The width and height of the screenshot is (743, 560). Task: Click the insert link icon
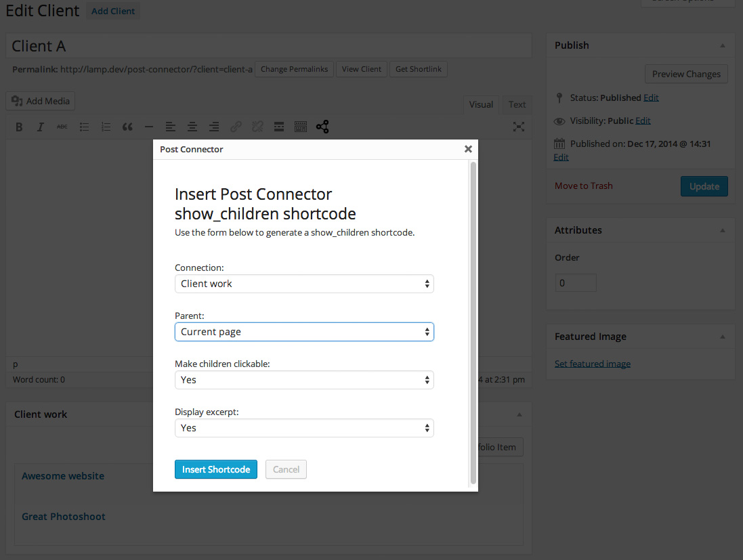tap(236, 127)
